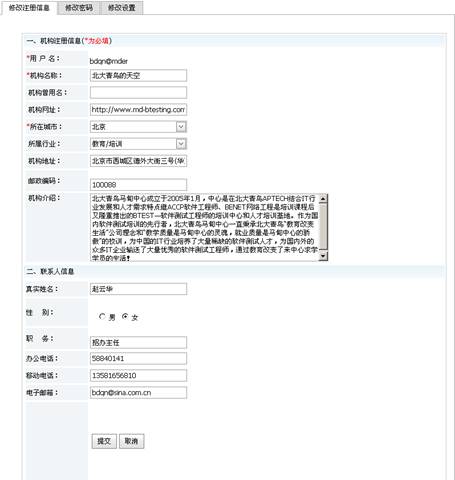Select the 女 radio button
The width and height of the screenshot is (455, 480).
[125, 316]
